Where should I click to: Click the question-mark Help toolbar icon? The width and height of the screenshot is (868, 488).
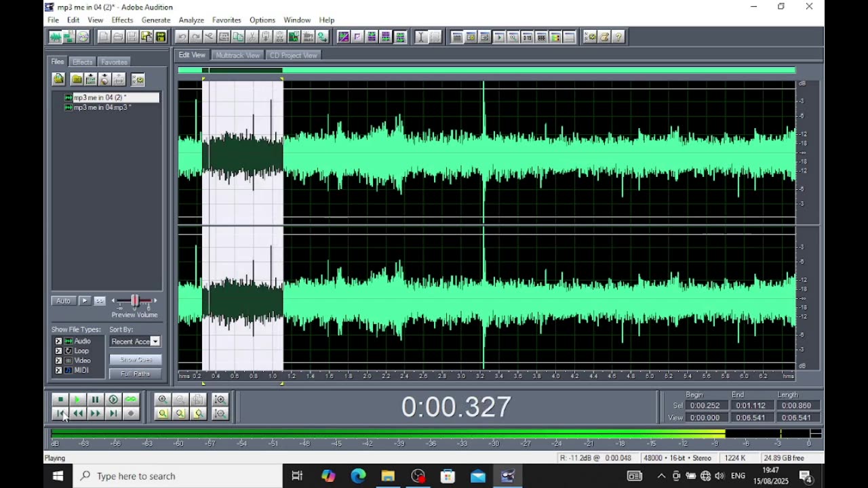(x=618, y=37)
